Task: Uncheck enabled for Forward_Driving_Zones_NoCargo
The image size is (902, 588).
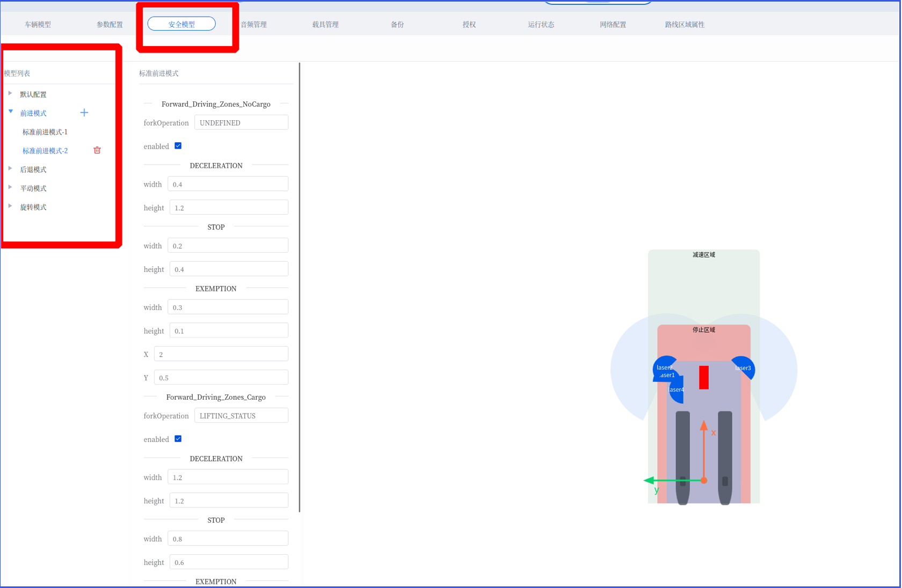Action: (178, 146)
